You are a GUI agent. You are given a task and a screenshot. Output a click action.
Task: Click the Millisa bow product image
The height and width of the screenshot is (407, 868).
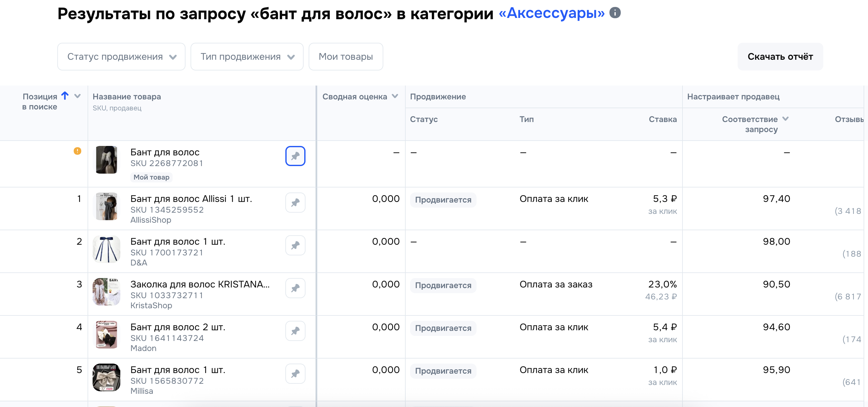(106, 377)
